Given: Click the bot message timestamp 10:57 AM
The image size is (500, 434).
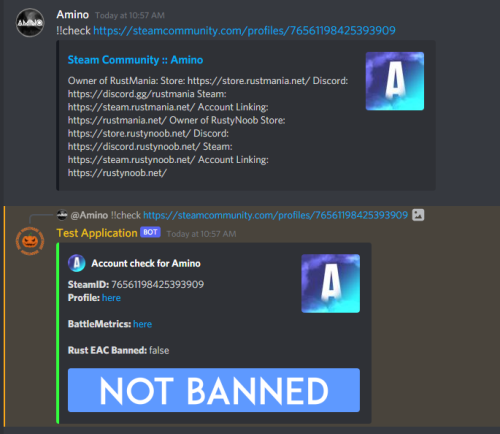Looking at the screenshot, I should coord(201,234).
